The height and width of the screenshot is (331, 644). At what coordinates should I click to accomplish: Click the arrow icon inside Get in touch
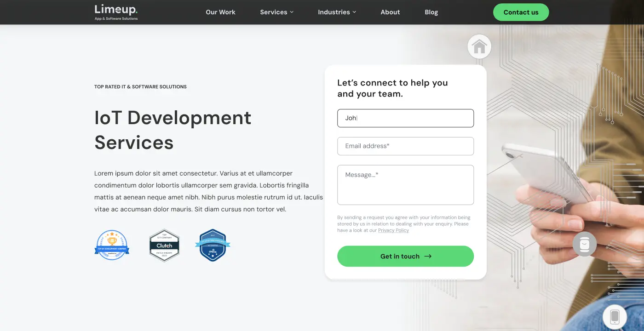pos(428,257)
